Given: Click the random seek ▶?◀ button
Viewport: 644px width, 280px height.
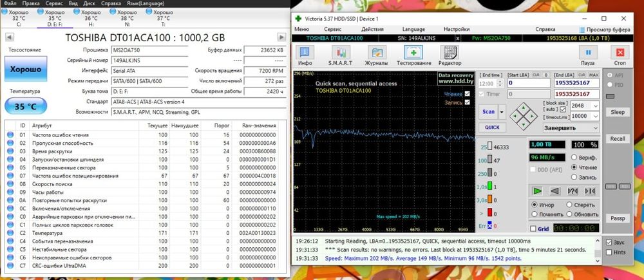Looking at the screenshot, I should 573,191.
